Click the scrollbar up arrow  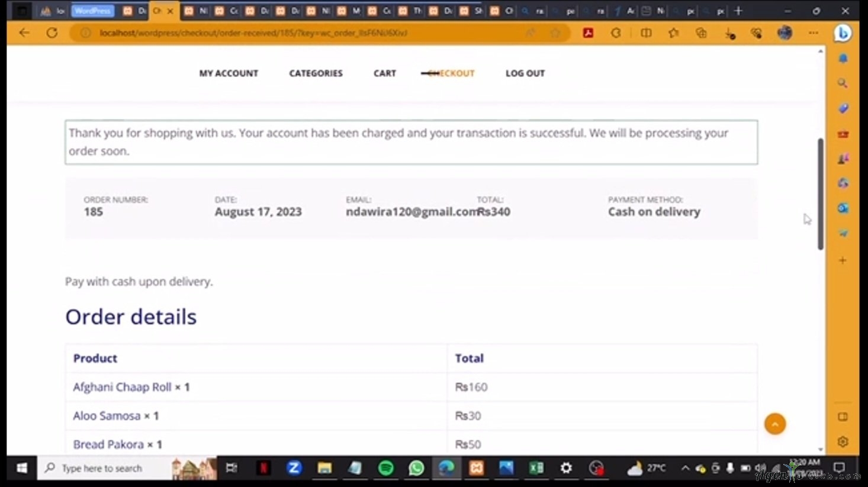click(x=821, y=51)
